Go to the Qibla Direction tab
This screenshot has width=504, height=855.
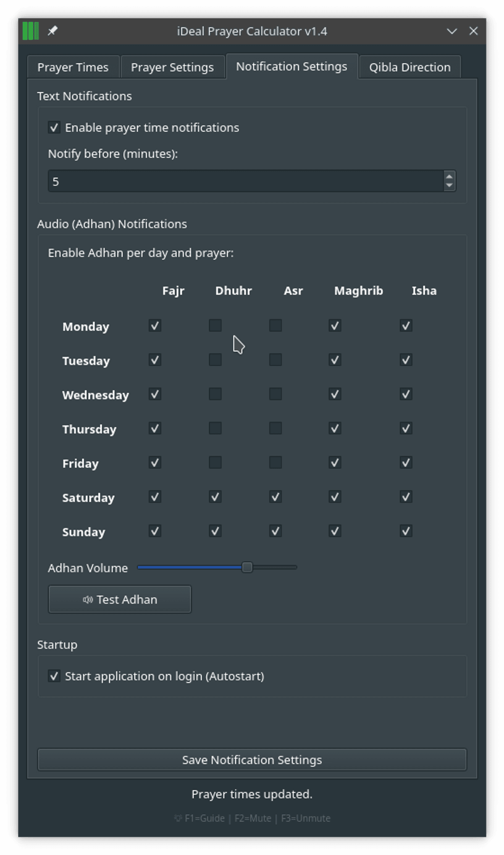(x=409, y=67)
